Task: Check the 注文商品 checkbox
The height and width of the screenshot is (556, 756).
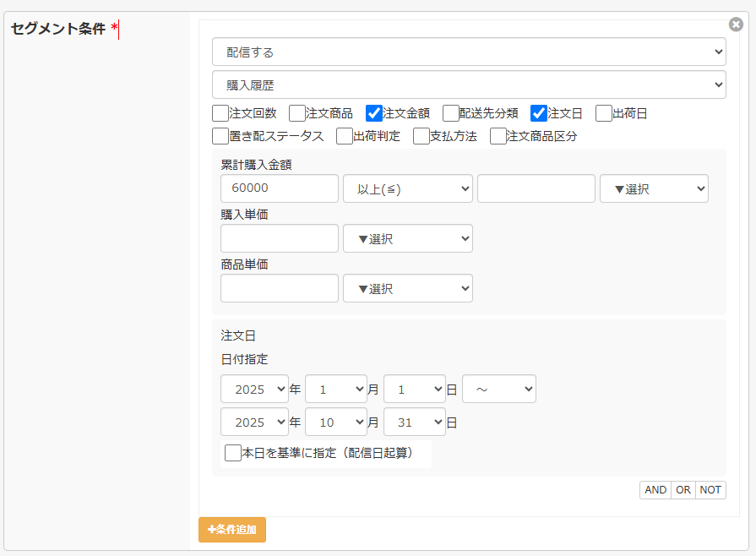Action: 297,113
